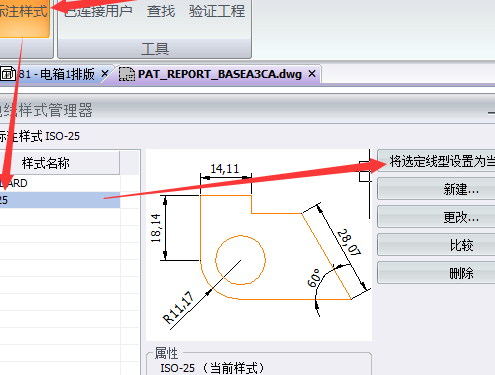Click the 工具 ribbon group label

[155, 49]
